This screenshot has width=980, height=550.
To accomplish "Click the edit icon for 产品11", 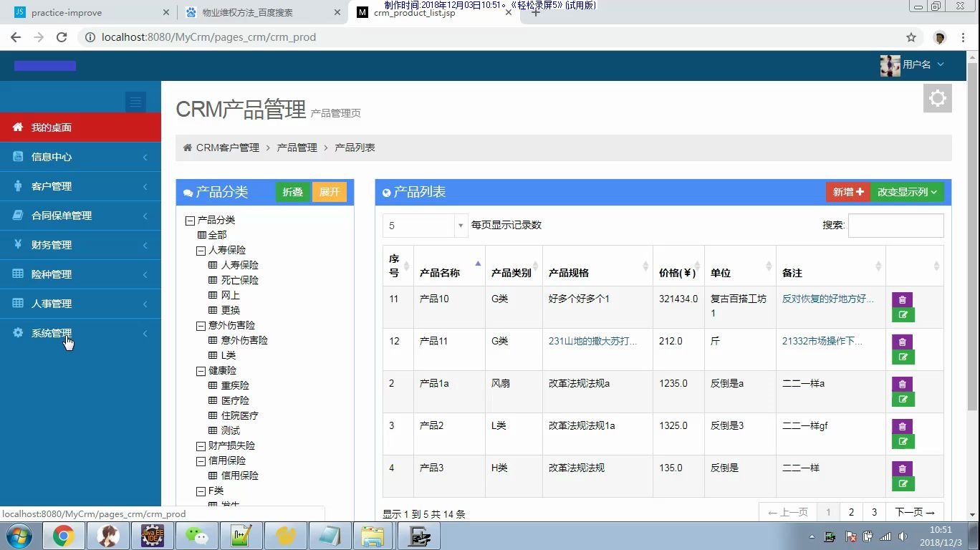I will coord(903,356).
